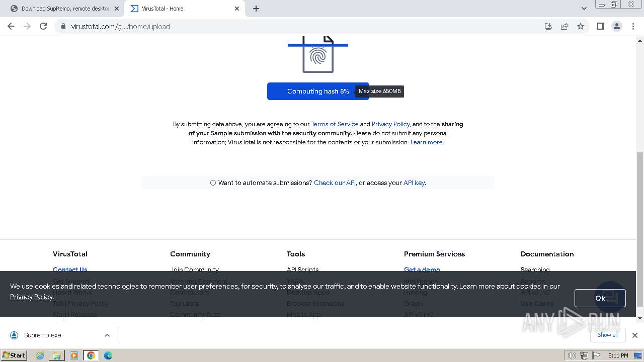Click the file fingerprint upload icon
The height and width of the screenshot is (362, 644).
318,54
